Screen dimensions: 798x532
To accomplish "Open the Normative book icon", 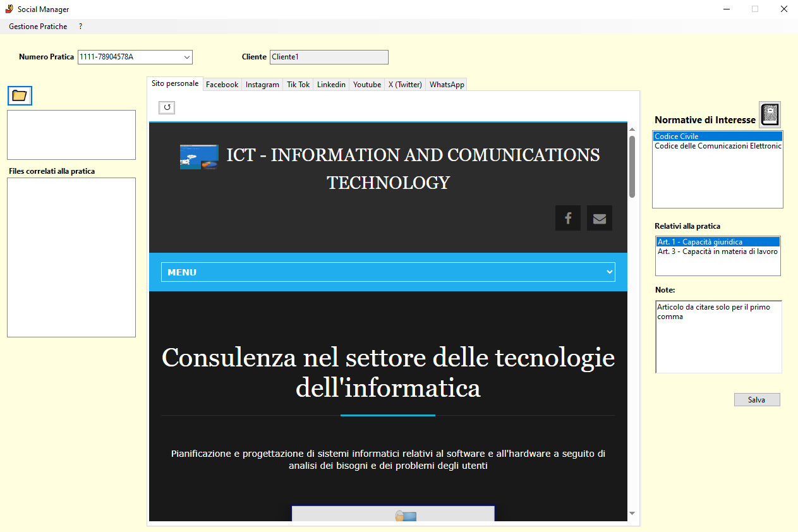I will [770, 114].
